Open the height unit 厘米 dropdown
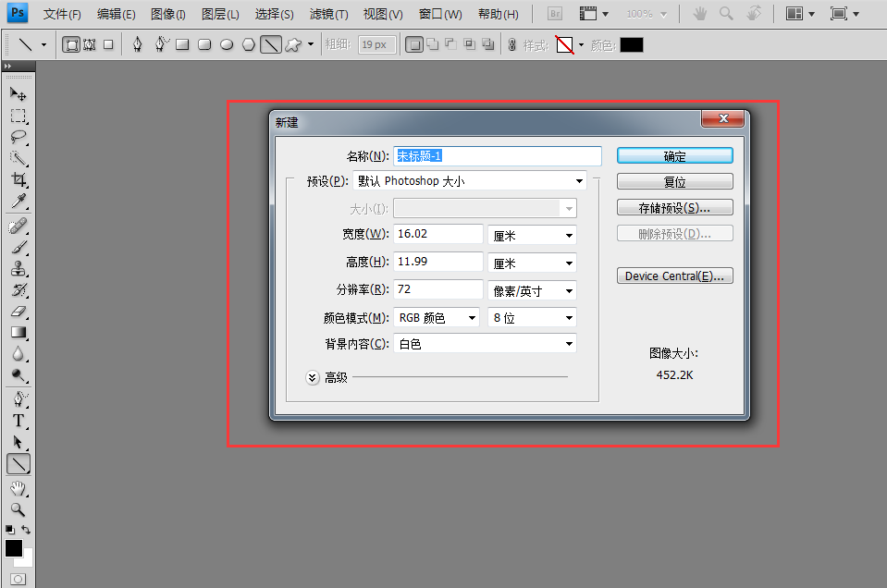The image size is (887, 588). click(x=533, y=263)
